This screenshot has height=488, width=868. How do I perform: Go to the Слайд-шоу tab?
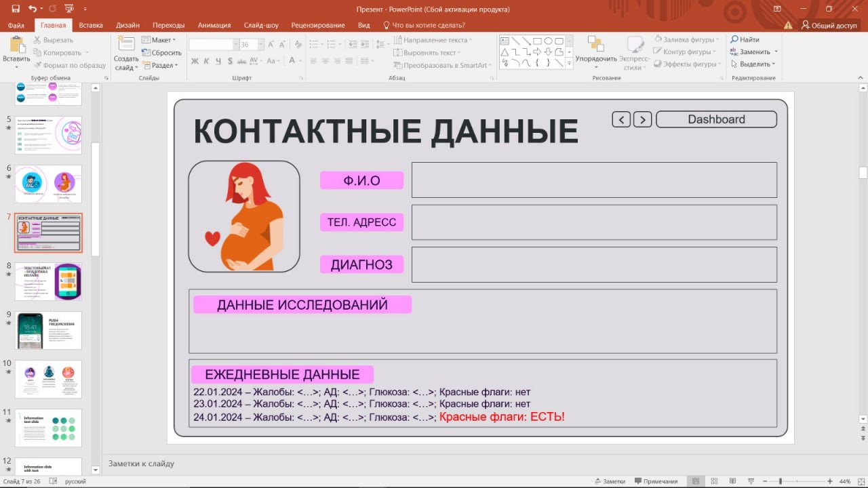click(261, 25)
